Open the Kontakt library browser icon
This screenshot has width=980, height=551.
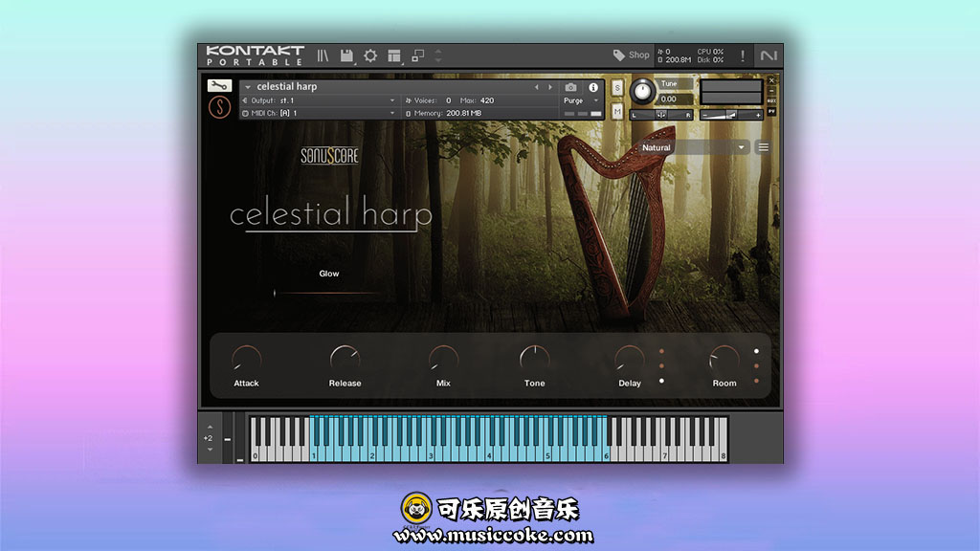[x=323, y=55]
